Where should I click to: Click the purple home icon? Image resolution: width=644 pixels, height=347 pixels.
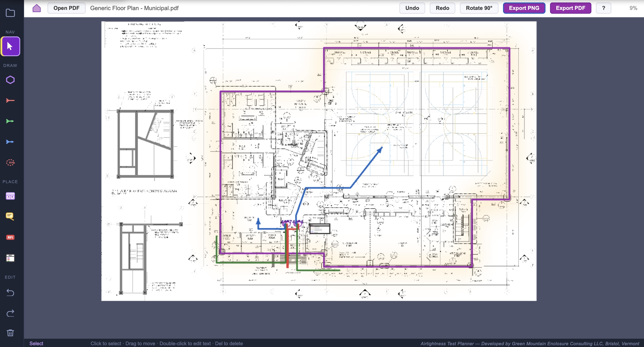[36, 8]
